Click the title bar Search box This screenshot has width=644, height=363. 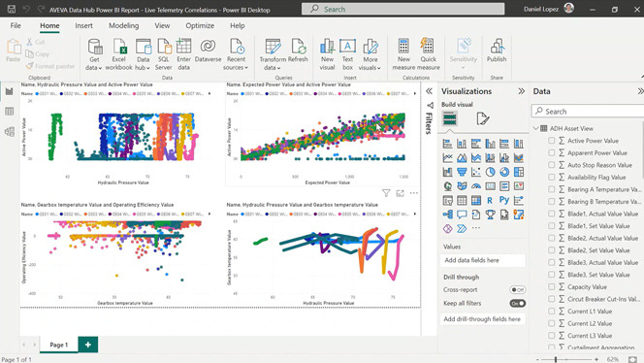[402, 9]
